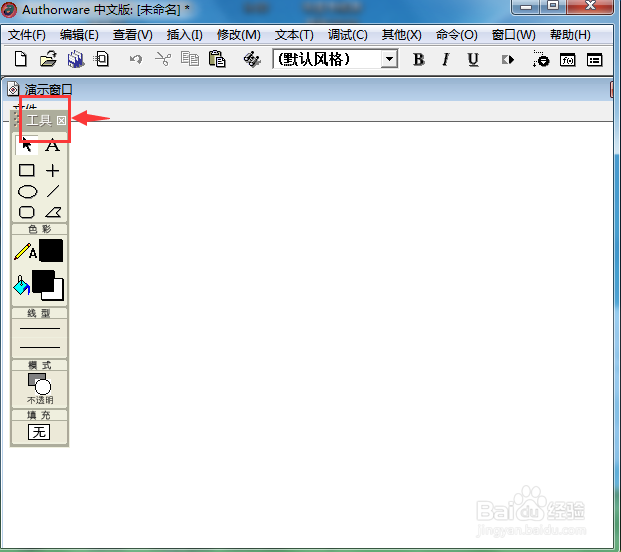The image size is (621, 552).
Task: Open the control panel icon
Action: click(x=541, y=59)
